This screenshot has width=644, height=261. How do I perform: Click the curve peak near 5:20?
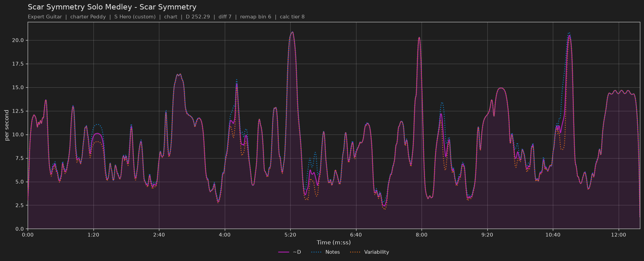click(292, 32)
